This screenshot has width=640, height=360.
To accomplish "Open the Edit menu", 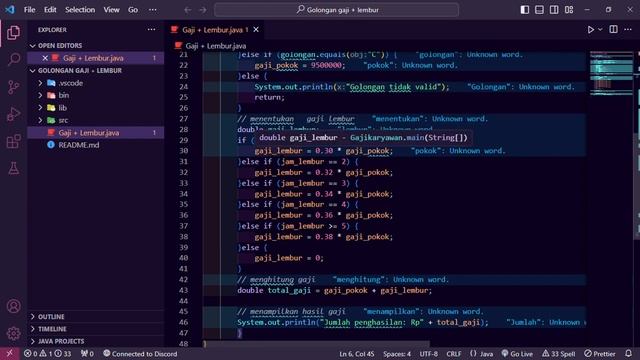I will pyautogui.click(x=50, y=10).
